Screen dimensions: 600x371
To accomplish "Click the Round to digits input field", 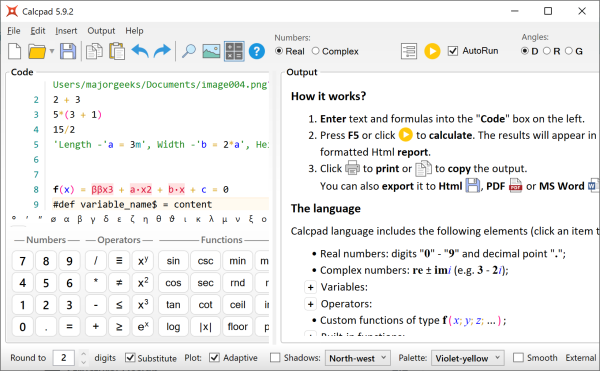I will click(x=64, y=358).
